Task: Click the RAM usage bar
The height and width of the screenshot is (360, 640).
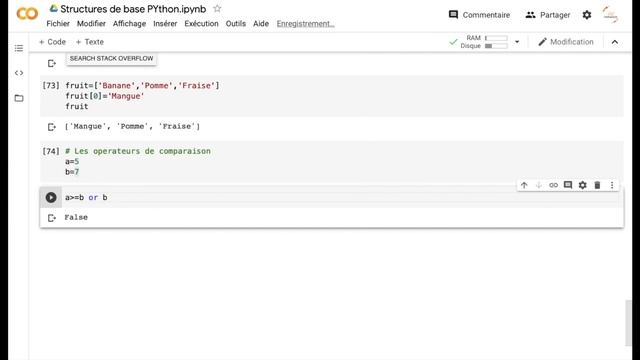Action: pos(496,38)
